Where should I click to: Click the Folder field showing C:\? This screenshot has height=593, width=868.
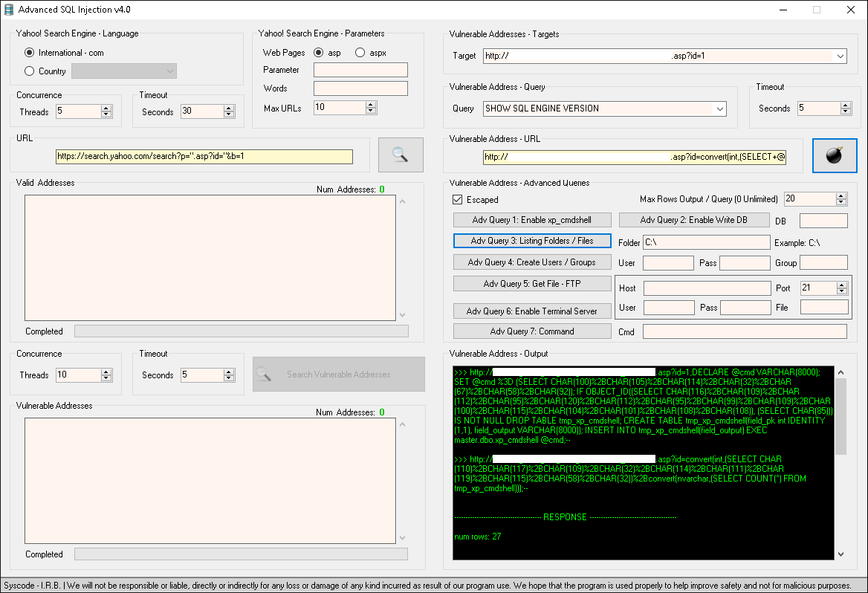[x=706, y=242]
